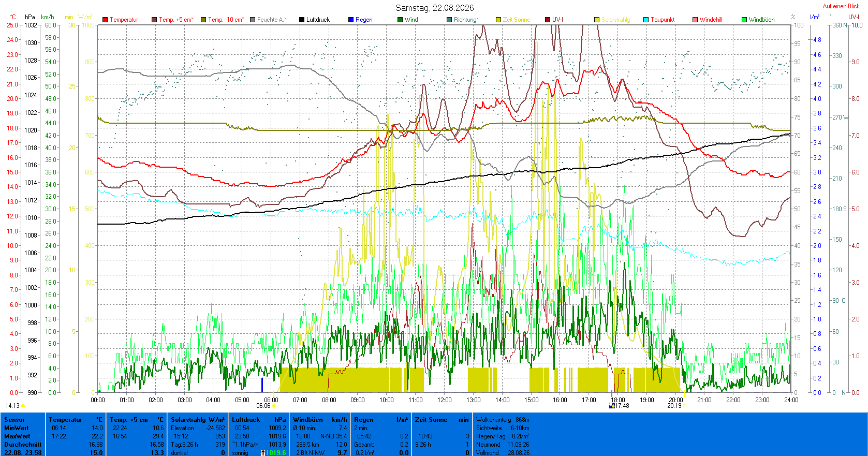Click the green current pressure value 1019.6
Viewport: 868px width, 456px height.
click(x=276, y=453)
